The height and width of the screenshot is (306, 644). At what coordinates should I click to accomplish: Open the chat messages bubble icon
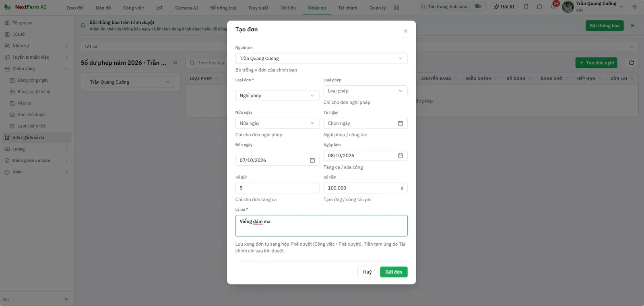pyautogui.click(x=539, y=7)
